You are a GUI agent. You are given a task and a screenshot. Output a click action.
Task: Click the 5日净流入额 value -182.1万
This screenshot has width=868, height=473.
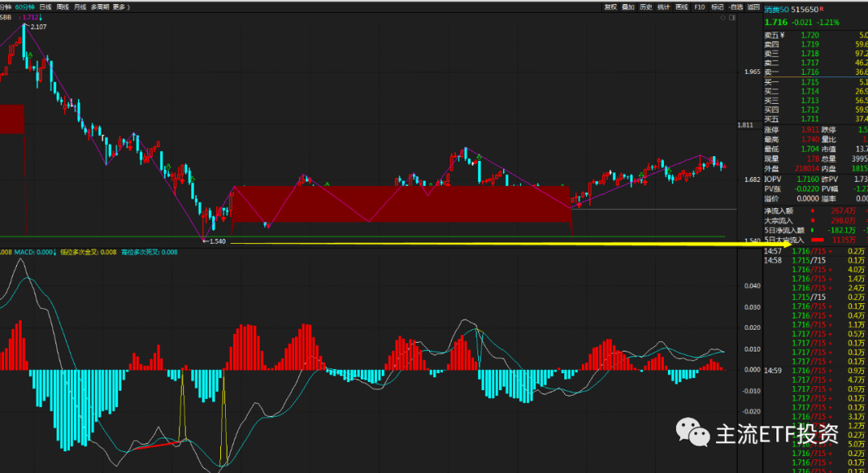[842, 230]
